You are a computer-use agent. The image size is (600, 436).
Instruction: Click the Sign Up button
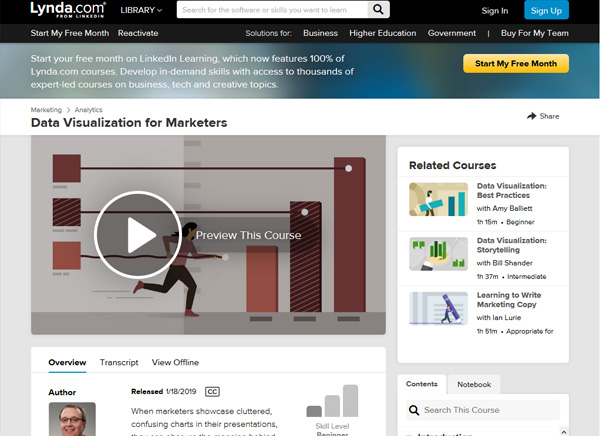pyautogui.click(x=546, y=10)
